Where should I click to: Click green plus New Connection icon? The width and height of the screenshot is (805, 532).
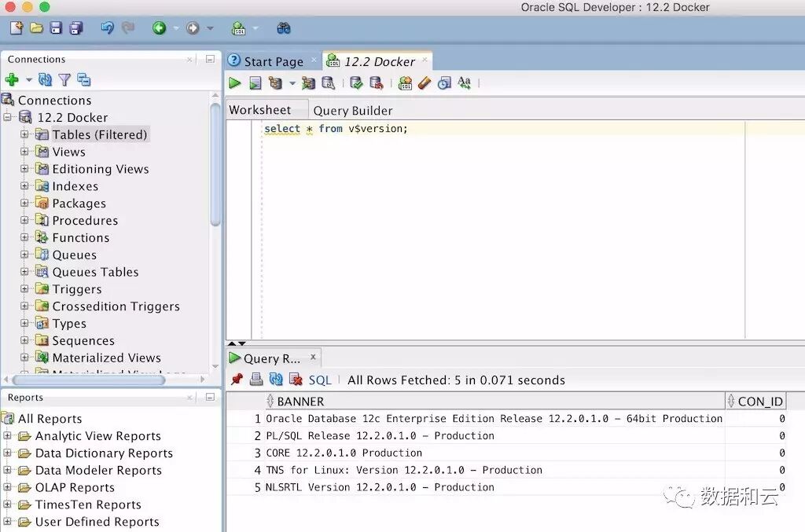pos(12,79)
